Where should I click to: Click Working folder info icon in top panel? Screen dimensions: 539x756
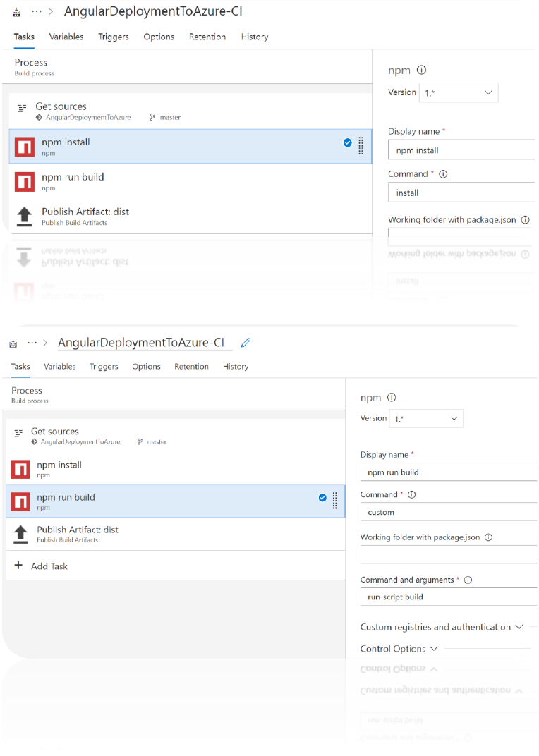pyautogui.click(x=525, y=220)
